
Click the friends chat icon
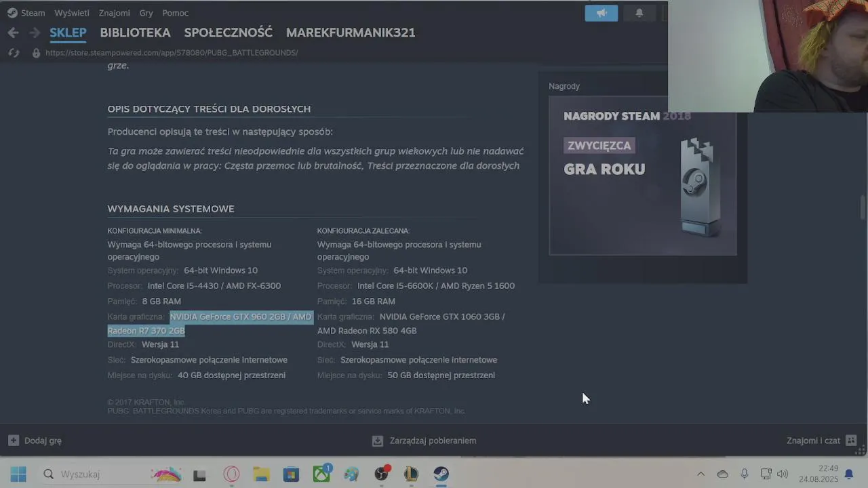point(852,441)
